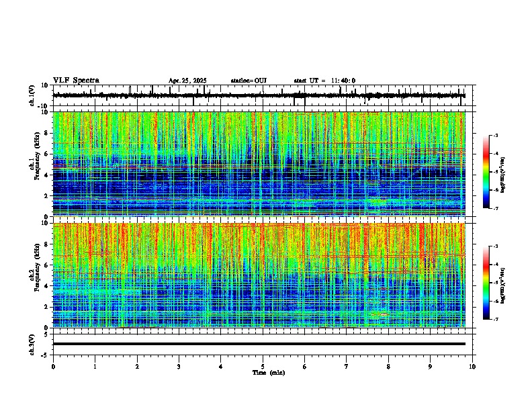Click the lower color scale "-3" label

click(x=495, y=246)
